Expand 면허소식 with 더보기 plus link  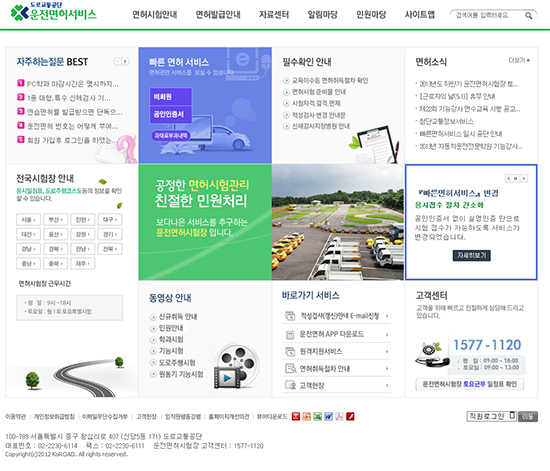(x=519, y=60)
